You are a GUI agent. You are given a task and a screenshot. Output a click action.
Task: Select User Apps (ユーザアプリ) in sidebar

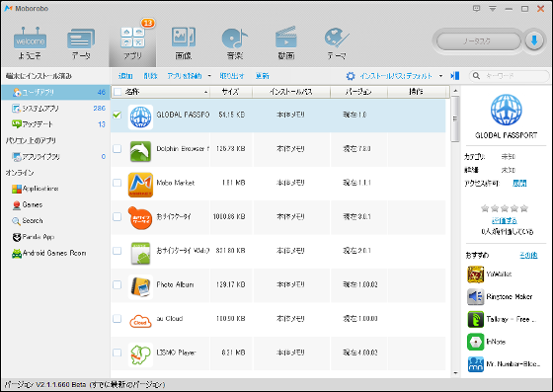(55, 93)
